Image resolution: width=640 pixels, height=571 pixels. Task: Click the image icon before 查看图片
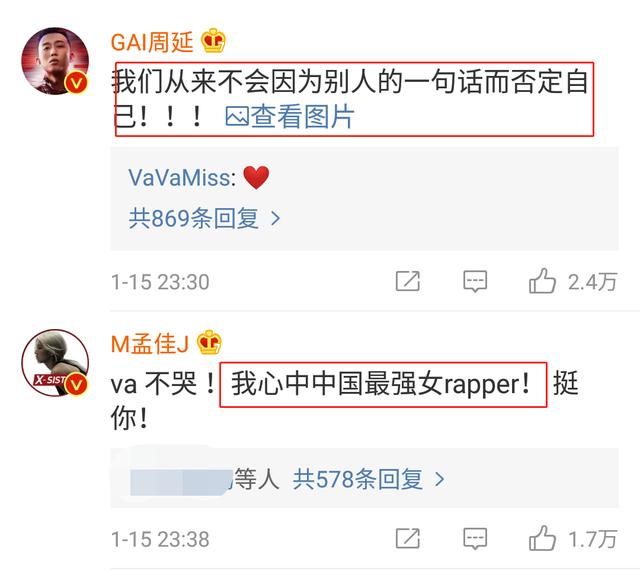pos(237,117)
